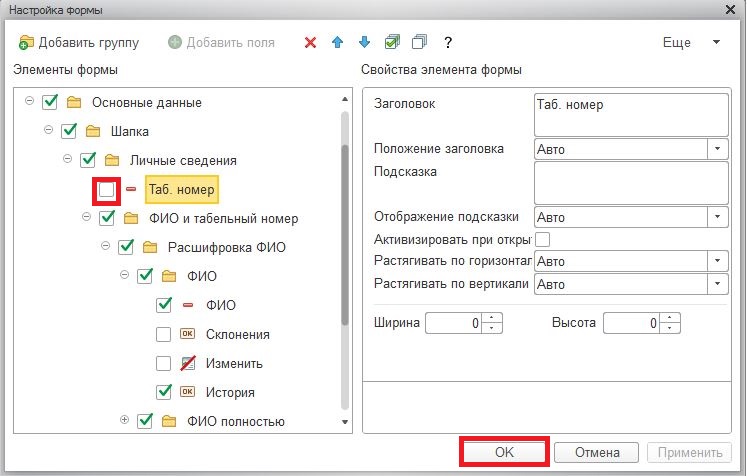Image resolution: width=747 pixels, height=476 pixels.
Task: Click scroll down arrow in elements tree
Action: (345, 422)
